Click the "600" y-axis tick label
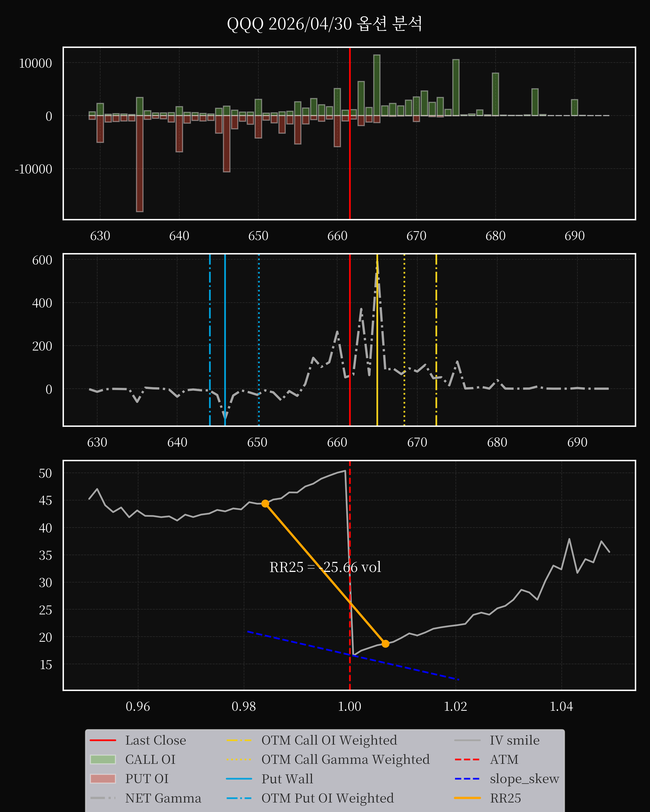 coord(42,260)
